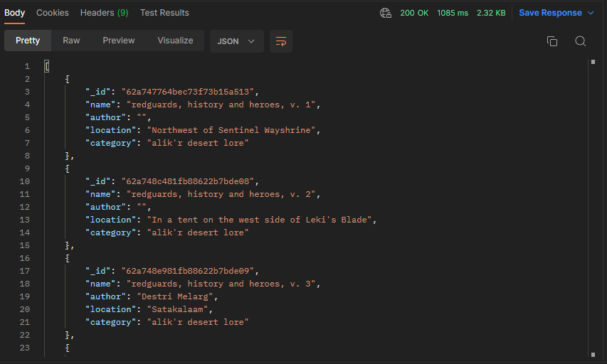The image size is (607, 364).
Task: Click the network globe icon beside 200 OK
Action: point(385,13)
